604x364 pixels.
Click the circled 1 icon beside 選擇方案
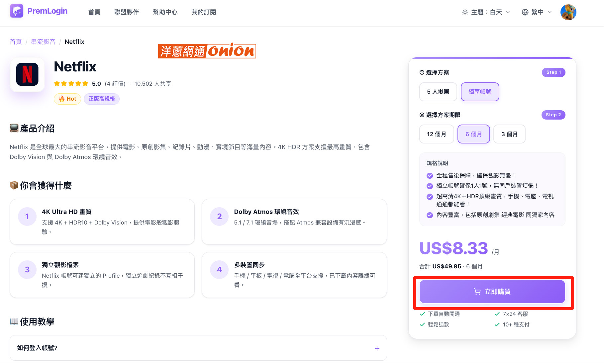pyautogui.click(x=422, y=72)
